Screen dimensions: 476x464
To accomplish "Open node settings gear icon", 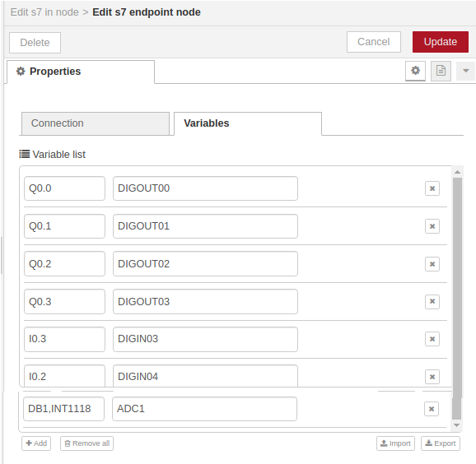I will click(x=415, y=71).
